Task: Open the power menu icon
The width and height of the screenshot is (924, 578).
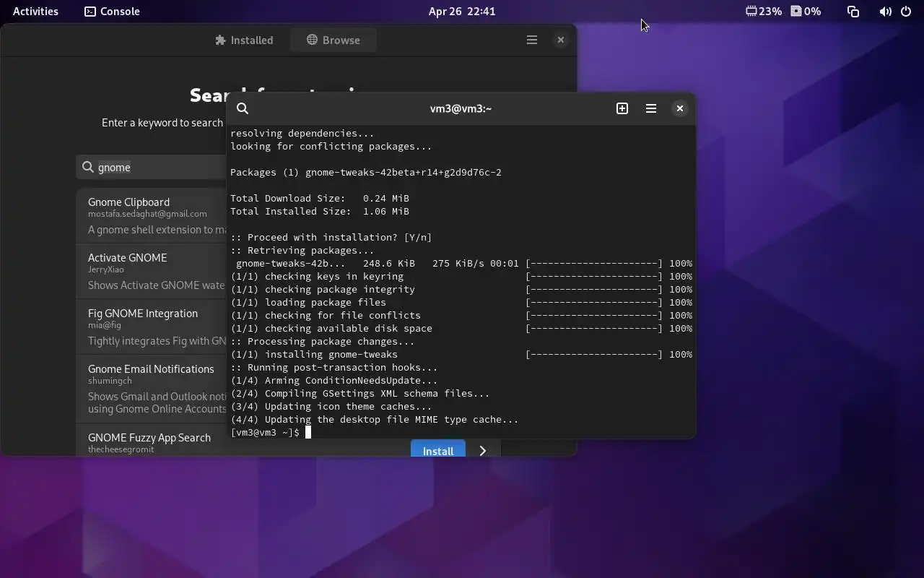Action: click(906, 11)
